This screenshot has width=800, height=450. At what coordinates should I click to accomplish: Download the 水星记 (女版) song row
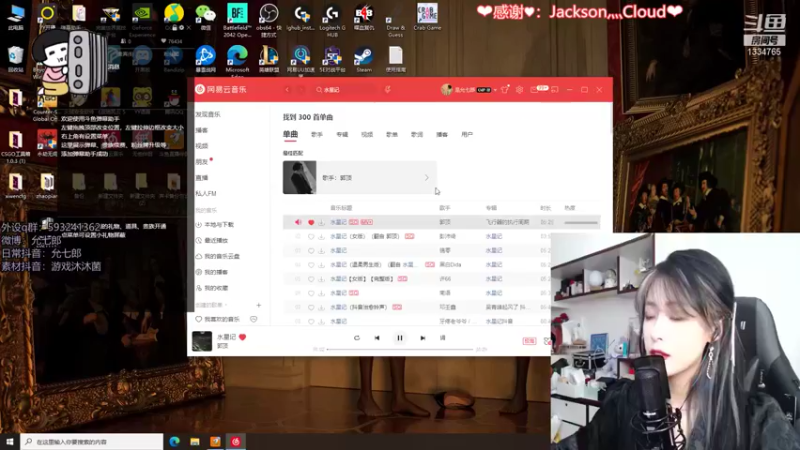point(321,237)
